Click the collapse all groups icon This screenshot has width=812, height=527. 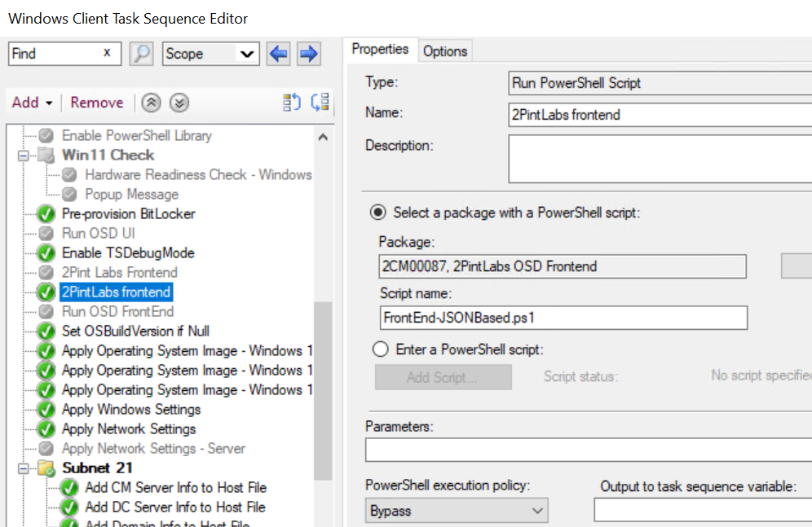coord(151,103)
